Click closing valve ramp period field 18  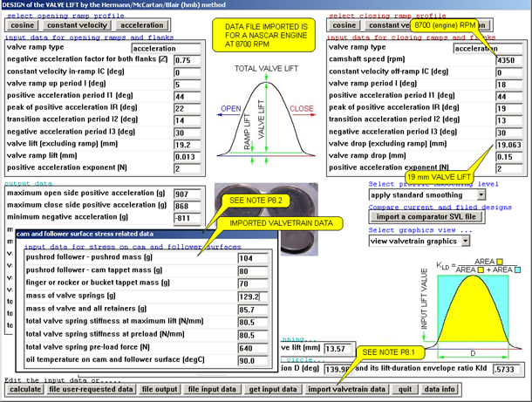509,84
